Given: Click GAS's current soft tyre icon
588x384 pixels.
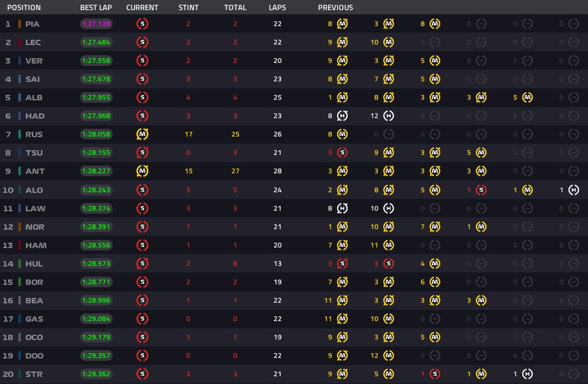Looking at the screenshot, I should [x=142, y=318].
